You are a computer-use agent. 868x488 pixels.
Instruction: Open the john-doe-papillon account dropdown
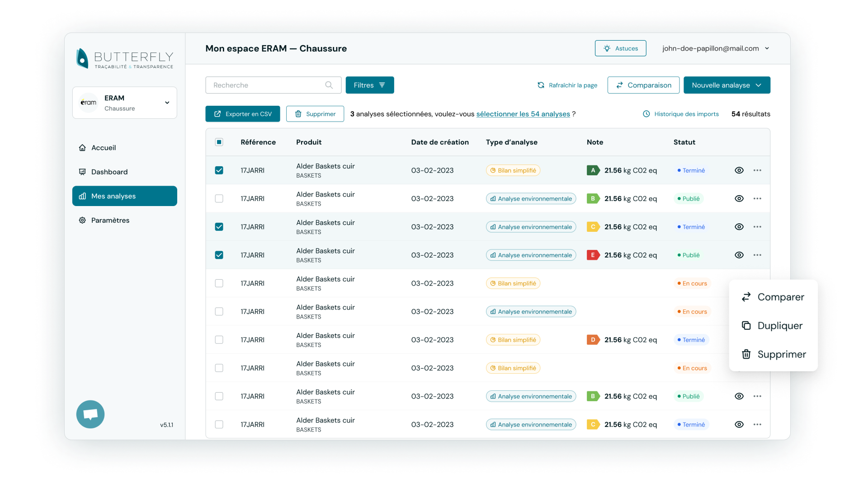click(716, 48)
